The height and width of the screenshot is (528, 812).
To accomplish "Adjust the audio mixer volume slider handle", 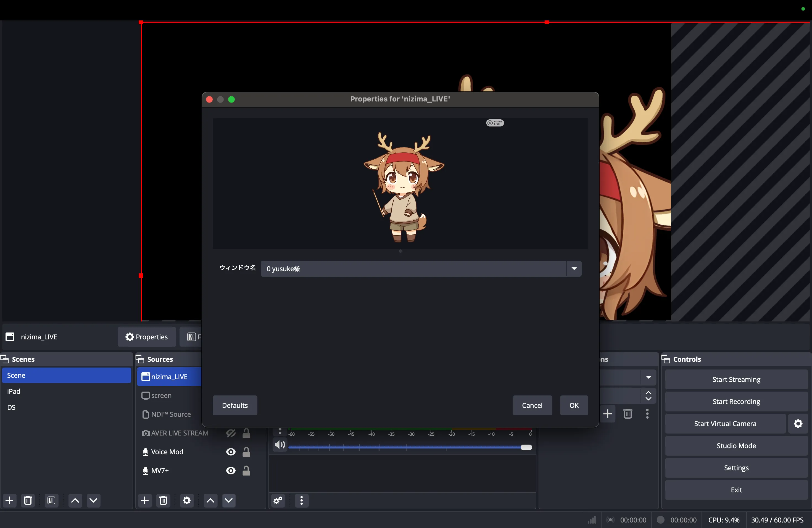I will (526, 447).
